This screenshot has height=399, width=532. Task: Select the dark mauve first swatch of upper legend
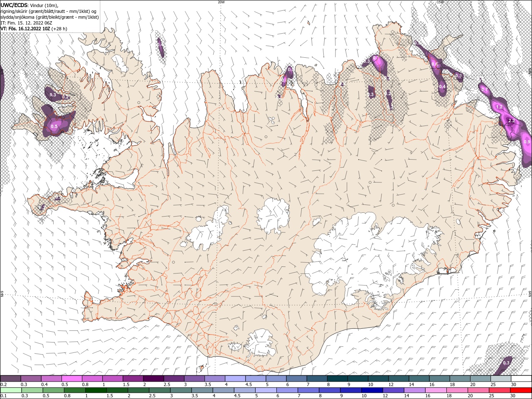click(x=10, y=379)
